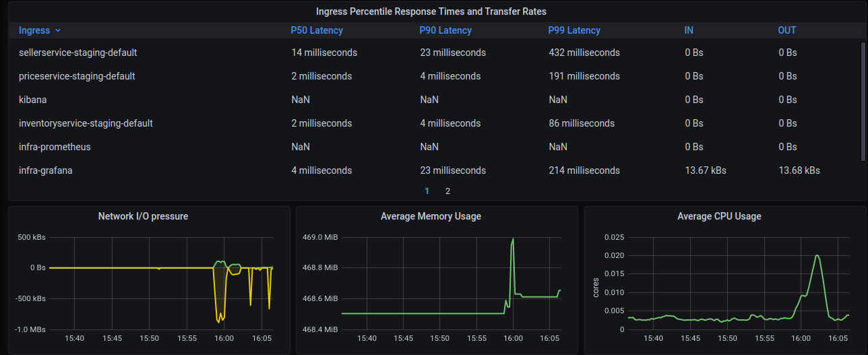Sort table by P50 Latency column
868x355 pixels.
317,30
